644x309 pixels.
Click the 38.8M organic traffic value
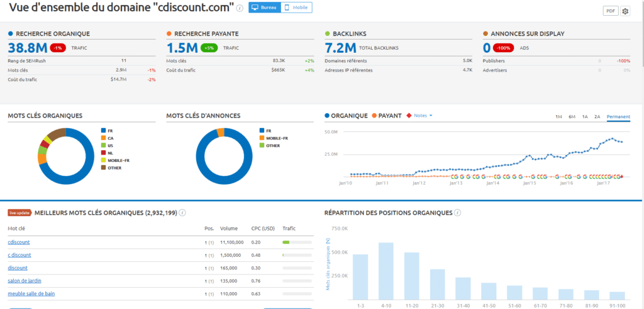28,48
